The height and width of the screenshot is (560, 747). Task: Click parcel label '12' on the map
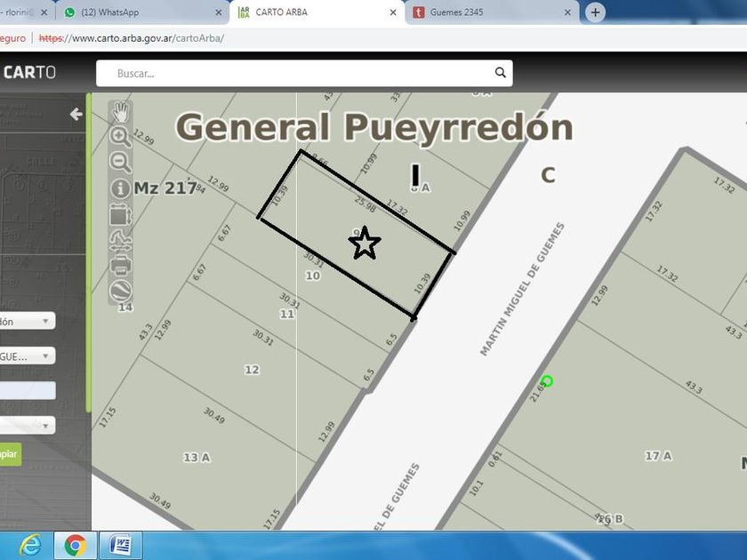pyautogui.click(x=252, y=370)
